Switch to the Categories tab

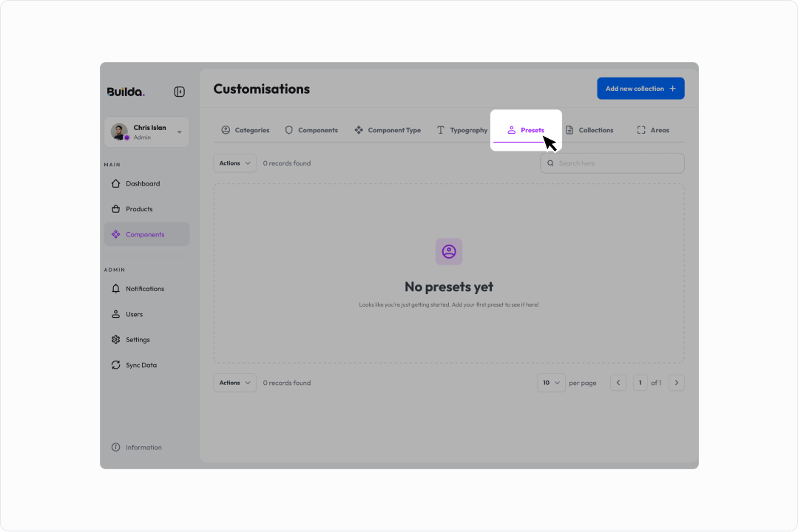(x=246, y=130)
